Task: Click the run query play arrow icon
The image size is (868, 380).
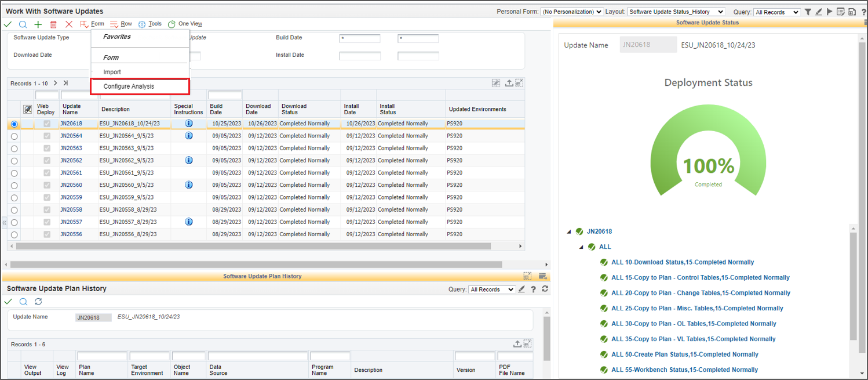Action: pyautogui.click(x=830, y=12)
